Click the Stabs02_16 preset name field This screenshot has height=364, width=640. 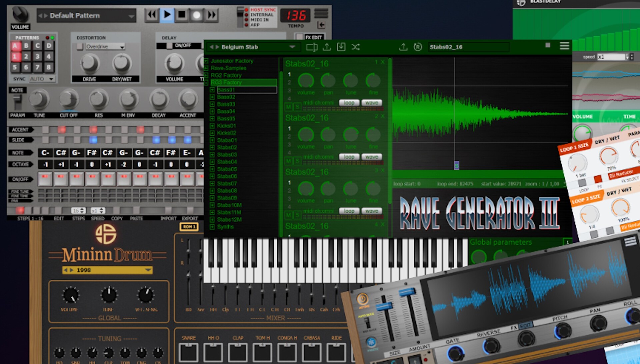click(x=468, y=47)
